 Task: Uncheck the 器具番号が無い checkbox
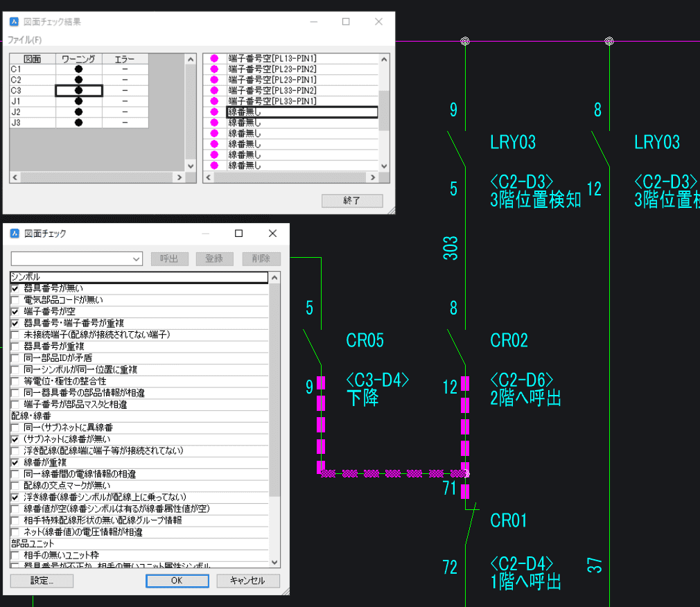coord(15,288)
